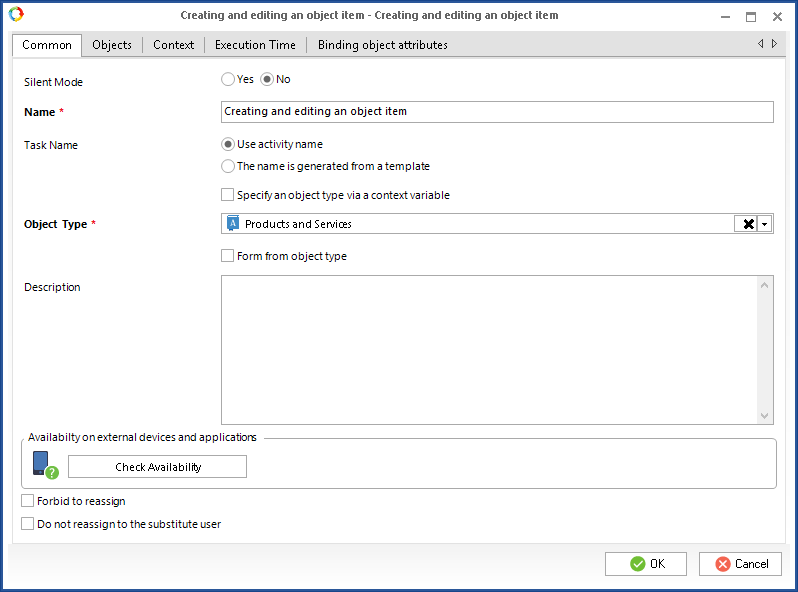Click into the Description text area
The image size is (798, 592).
point(490,349)
